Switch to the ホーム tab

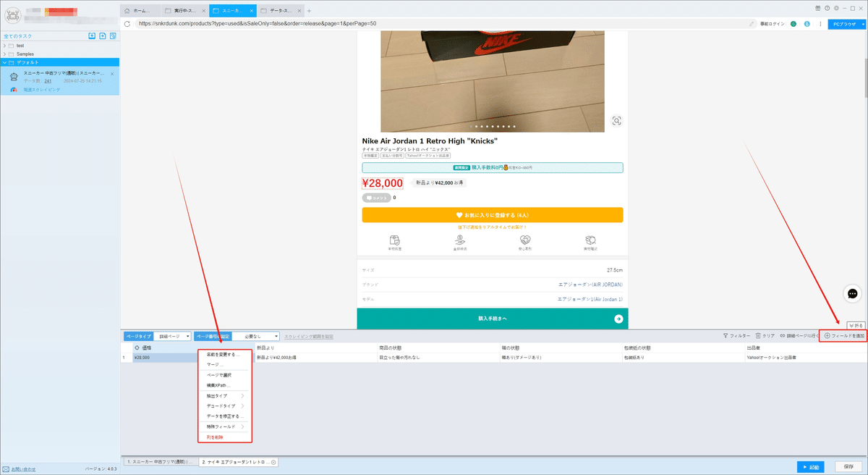click(139, 11)
